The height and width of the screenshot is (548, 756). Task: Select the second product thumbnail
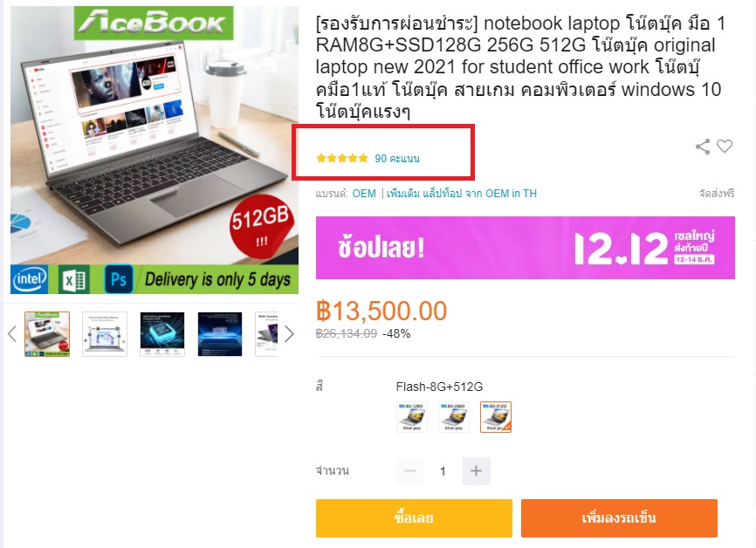[105, 334]
